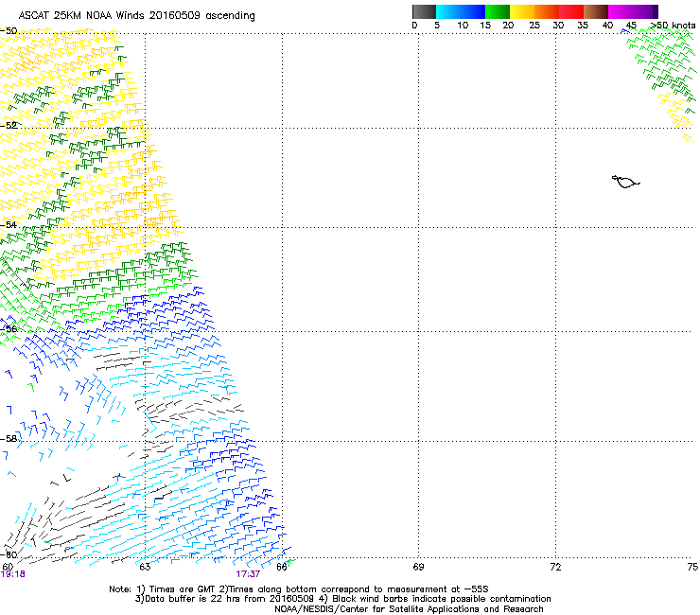Screen dimensions: 700x615
Task: Click the blue 10-15 knots legend segment
Action: click(x=473, y=11)
